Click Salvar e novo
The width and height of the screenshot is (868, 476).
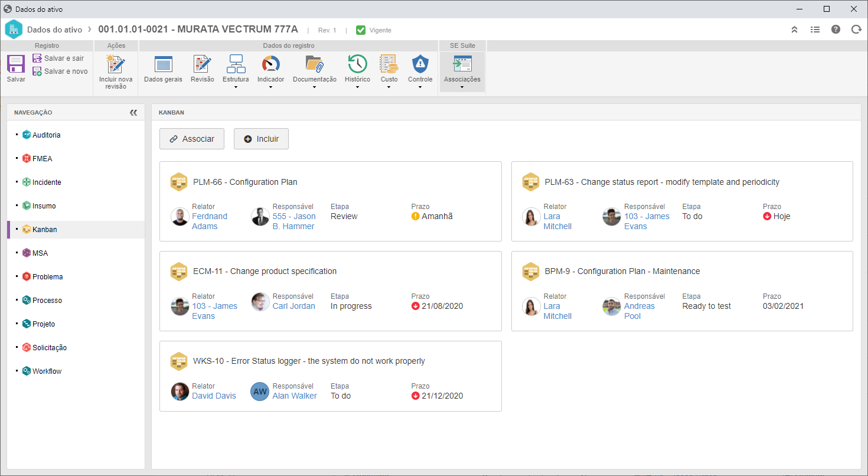pyautogui.click(x=60, y=71)
